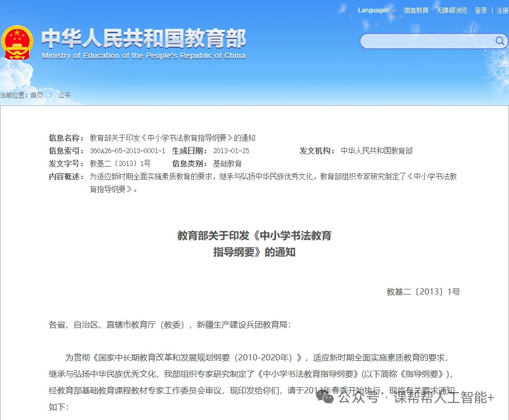
Task: Open the Languages dropdown
Action: tap(373, 10)
